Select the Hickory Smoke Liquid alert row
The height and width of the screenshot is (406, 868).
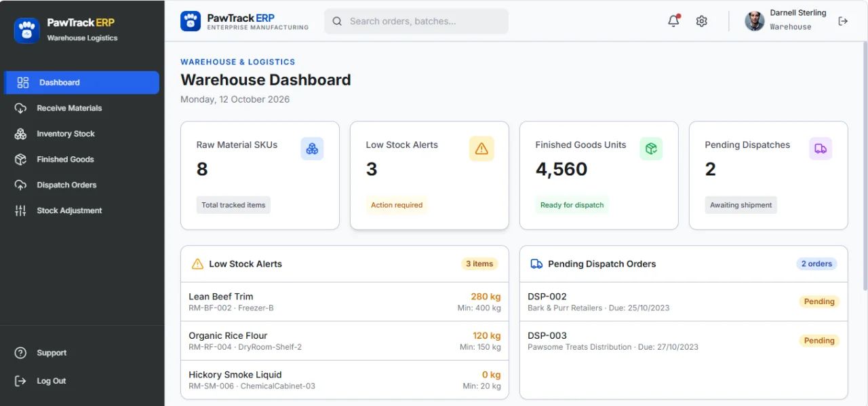(x=344, y=380)
